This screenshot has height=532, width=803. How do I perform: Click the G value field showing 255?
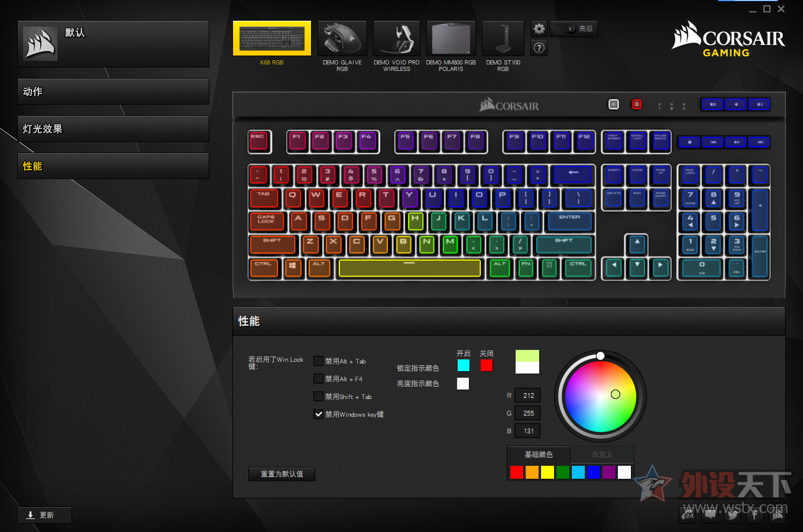tap(527, 413)
